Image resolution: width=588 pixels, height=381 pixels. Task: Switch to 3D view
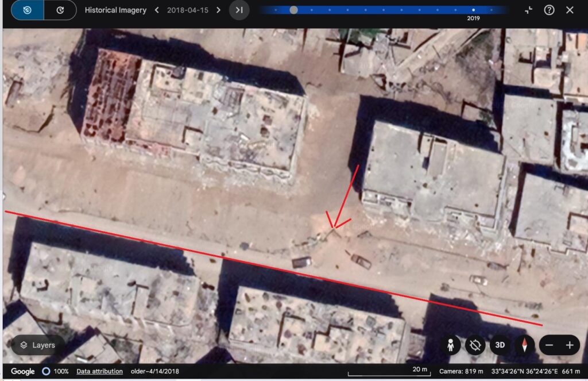pyautogui.click(x=500, y=345)
